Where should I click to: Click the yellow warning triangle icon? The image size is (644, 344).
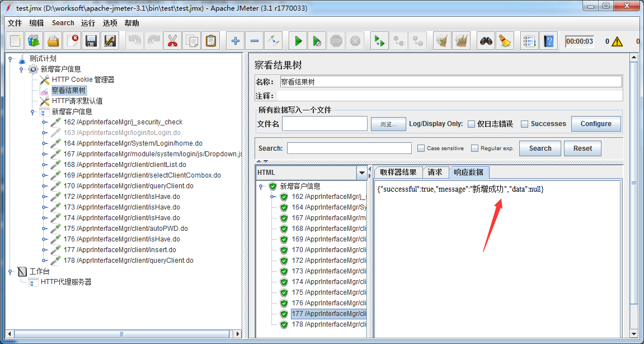[617, 41]
